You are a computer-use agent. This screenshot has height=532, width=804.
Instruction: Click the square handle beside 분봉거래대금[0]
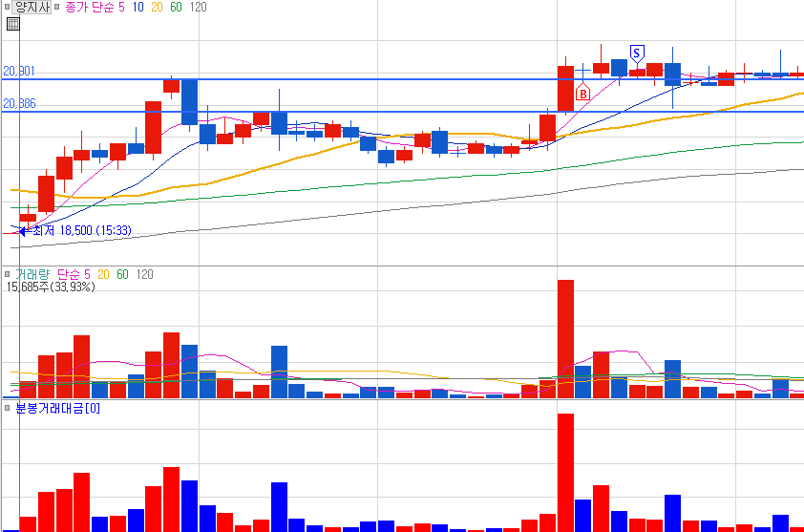(x=8, y=408)
